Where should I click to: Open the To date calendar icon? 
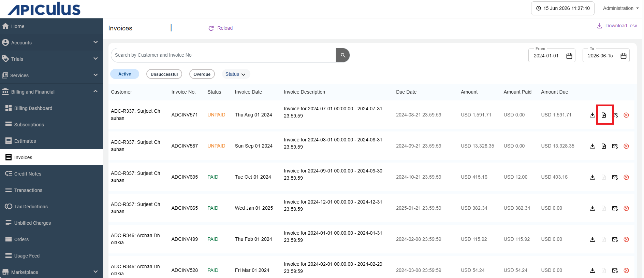pyautogui.click(x=624, y=56)
